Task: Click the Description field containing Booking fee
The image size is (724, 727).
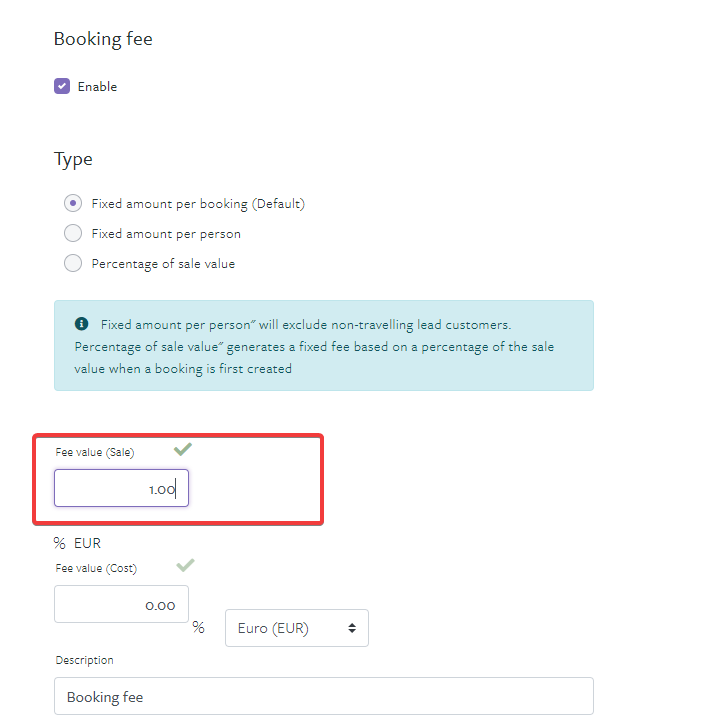Action: coord(324,696)
